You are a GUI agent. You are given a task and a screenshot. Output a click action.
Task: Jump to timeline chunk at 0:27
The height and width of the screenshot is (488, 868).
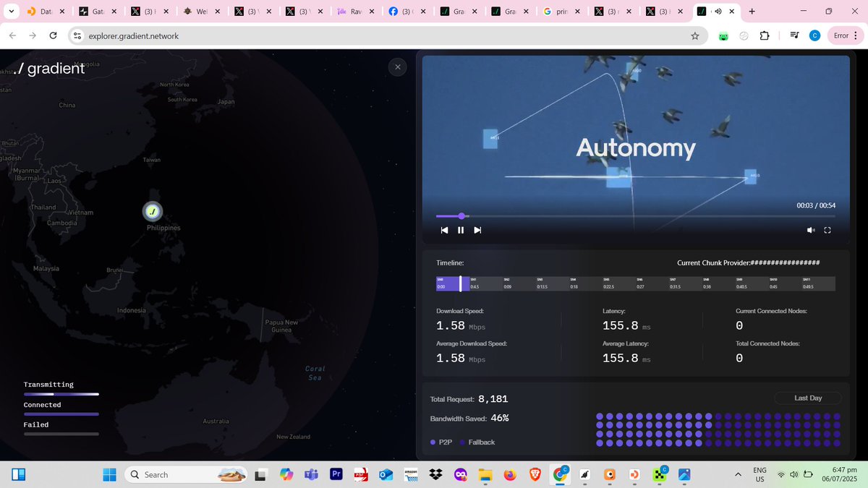(x=652, y=283)
